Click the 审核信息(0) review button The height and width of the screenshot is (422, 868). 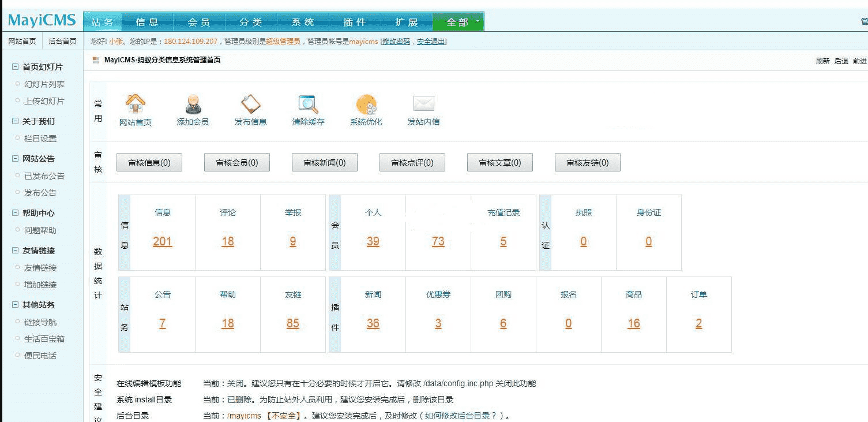tap(149, 162)
